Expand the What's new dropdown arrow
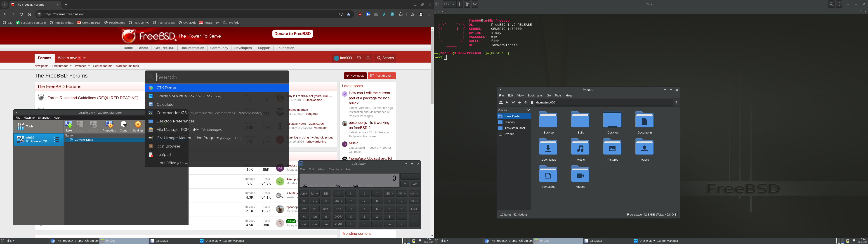 pos(85,58)
